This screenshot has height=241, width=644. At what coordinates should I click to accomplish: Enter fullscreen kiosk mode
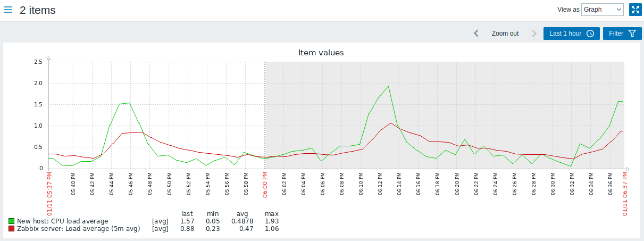click(x=635, y=10)
